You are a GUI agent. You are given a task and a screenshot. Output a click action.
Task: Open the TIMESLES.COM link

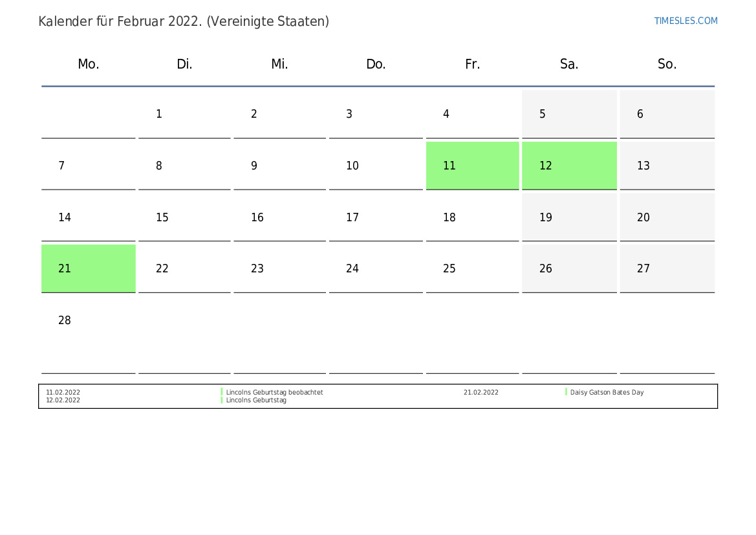[x=686, y=21]
